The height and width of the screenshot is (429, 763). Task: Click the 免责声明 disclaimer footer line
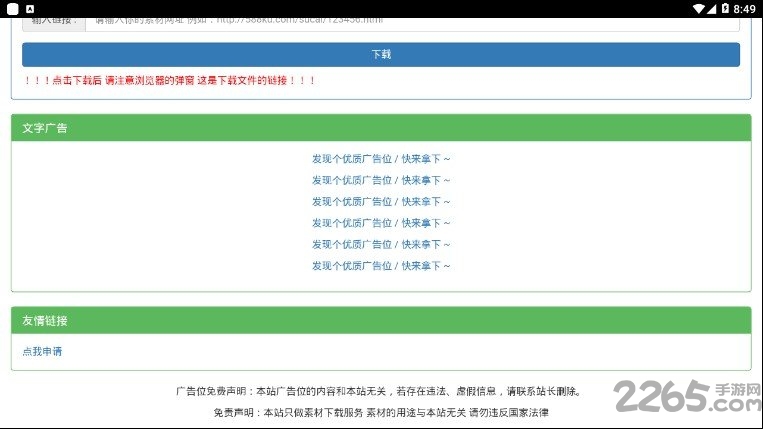pos(381,412)
